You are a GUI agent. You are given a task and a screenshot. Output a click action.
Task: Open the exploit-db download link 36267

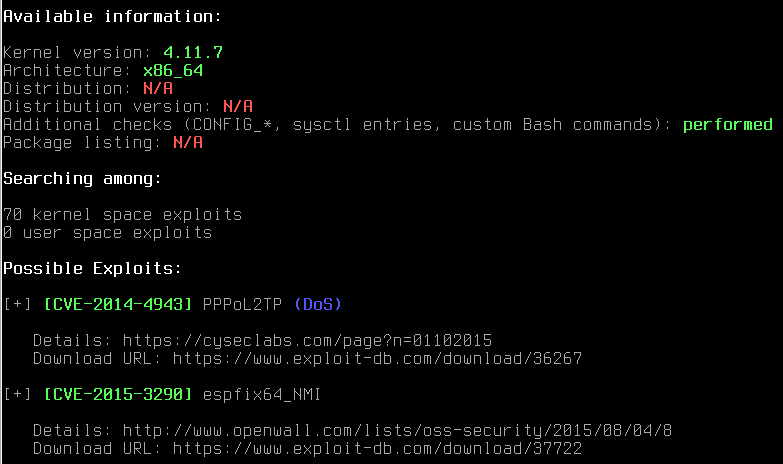(378, 359)
